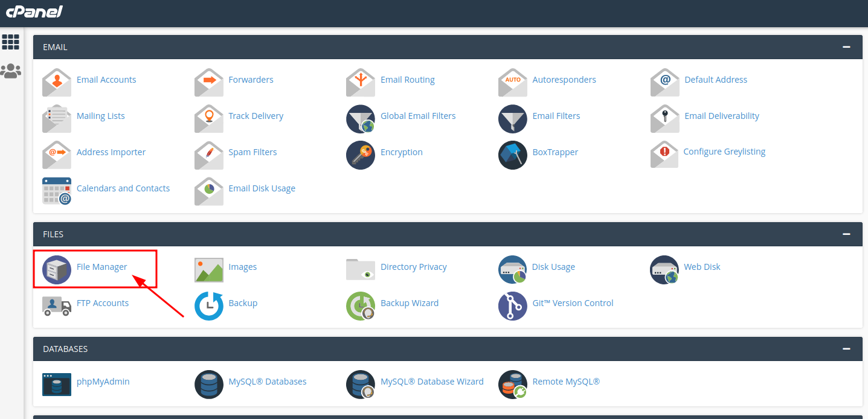
Task: Click the Global Email Filters funnel icon
Action: coord(361,119)
